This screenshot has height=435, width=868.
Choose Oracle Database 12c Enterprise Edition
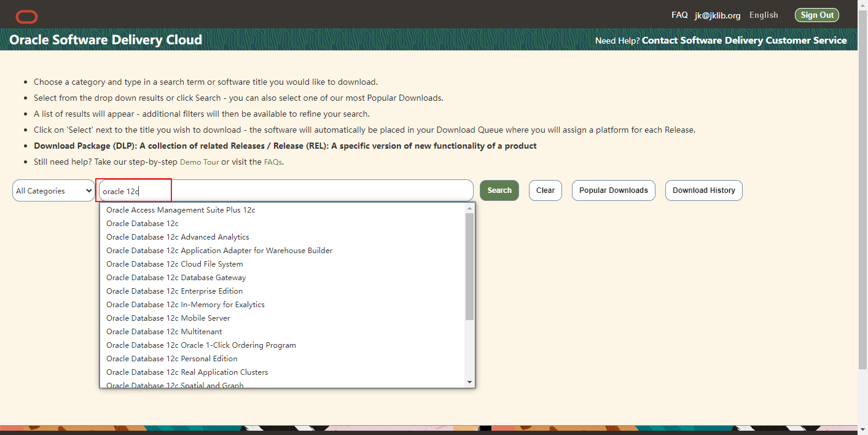[174, 291]
